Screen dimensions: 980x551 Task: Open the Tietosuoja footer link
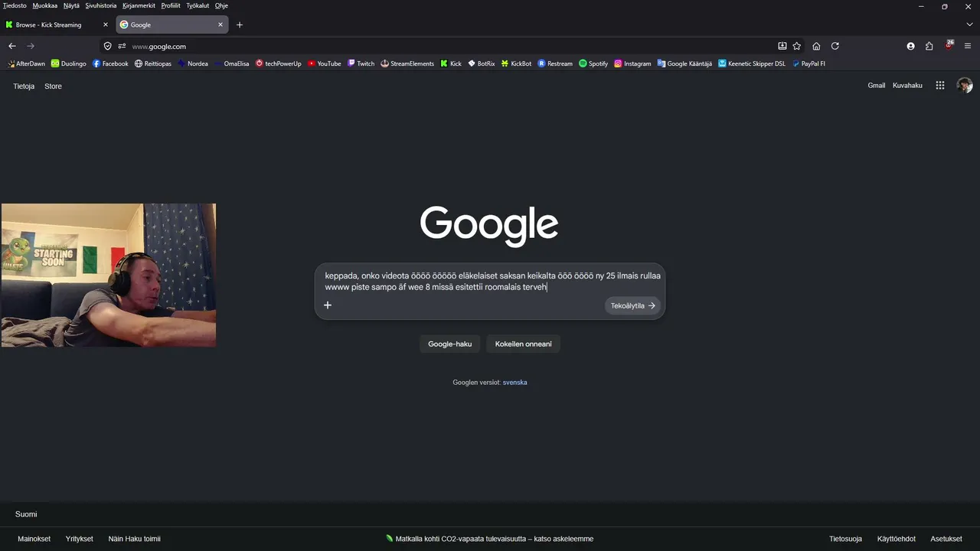point(845,539)
